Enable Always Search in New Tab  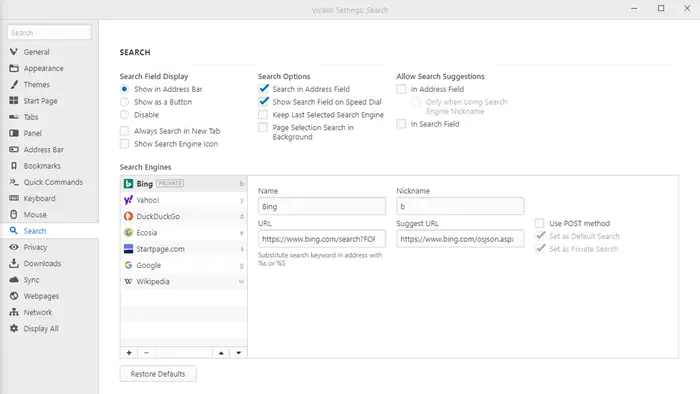[125, 131]
